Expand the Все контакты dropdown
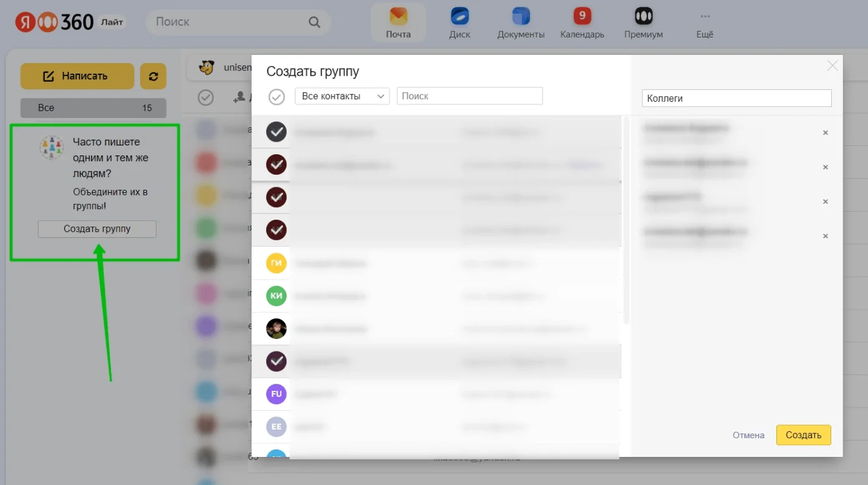The width and height of the screenshot is (868, 485). click(x=342, y=96)
